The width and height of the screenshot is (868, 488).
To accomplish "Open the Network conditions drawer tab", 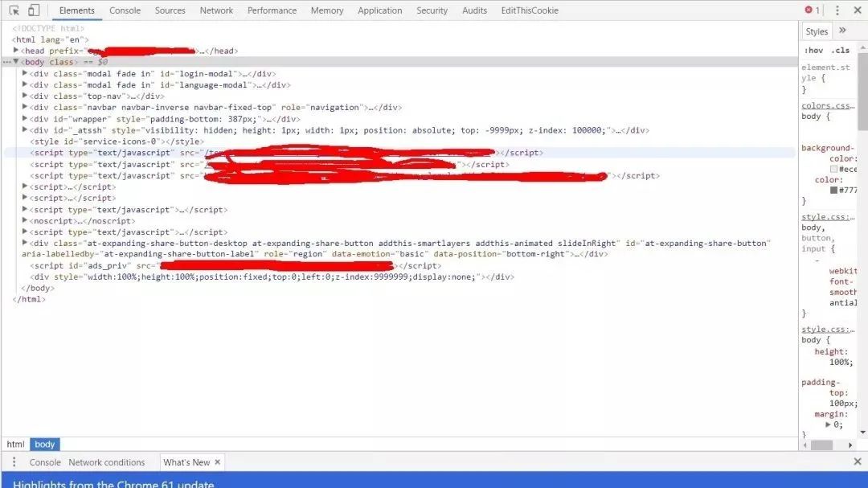I will [106, 462].
